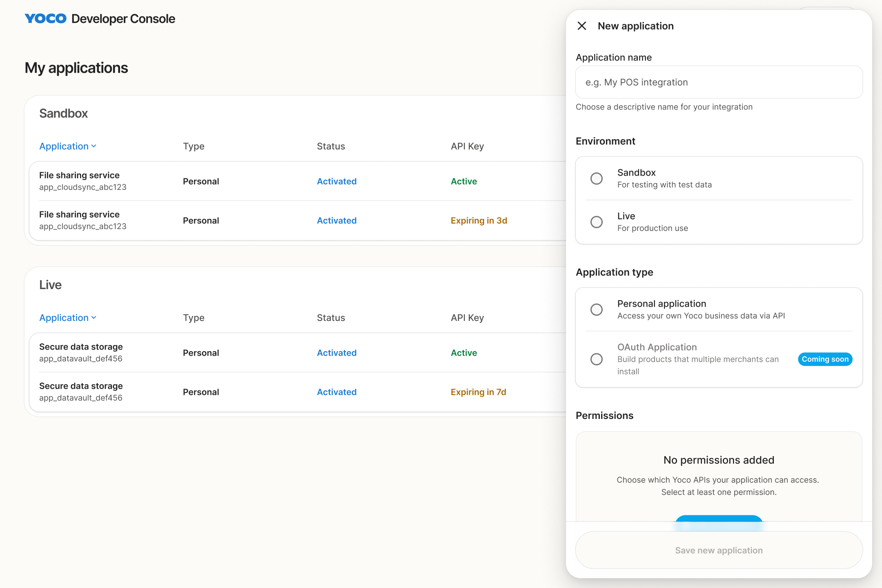Click Save new application button
Image resolution: width=882 pixels, height=588 pixels.
coord(719,550)
